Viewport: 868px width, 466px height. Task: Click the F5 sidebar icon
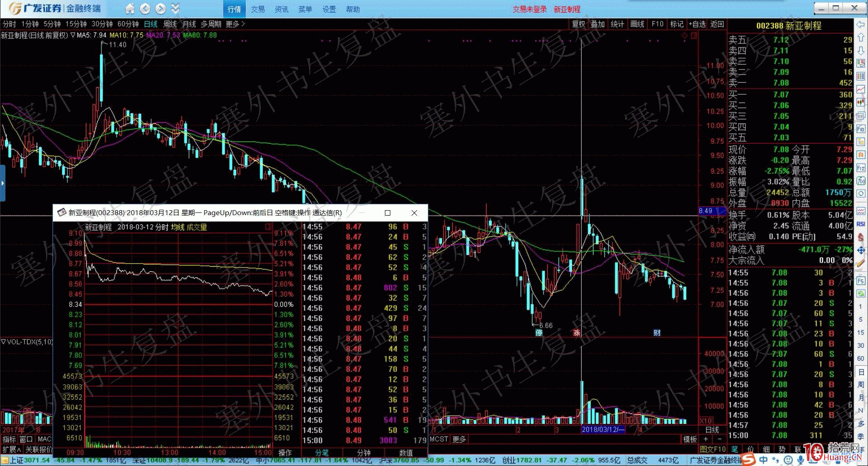pos(861,281)
